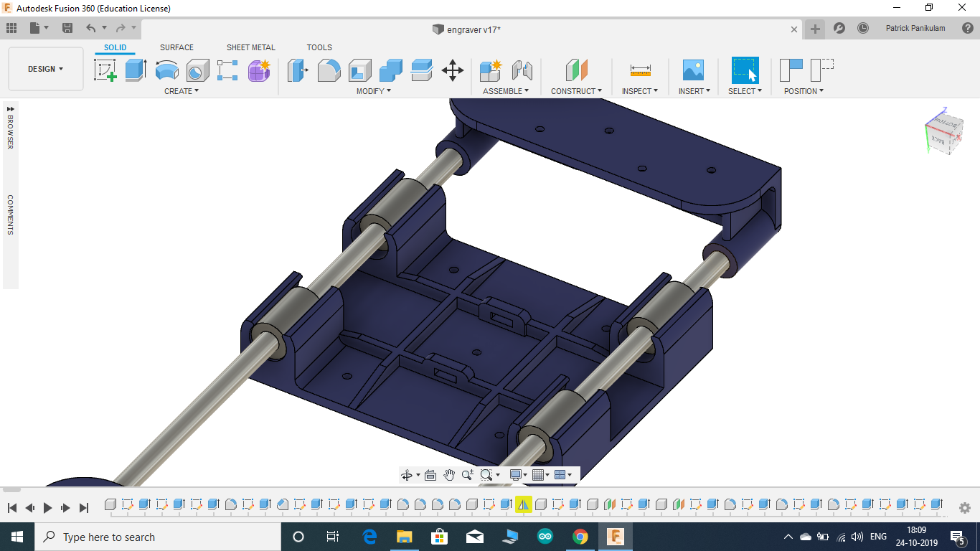The height and width of the screenshot is (551, 980).
Task: Switch to the TOOLS tab
Action: pos(319,47)
